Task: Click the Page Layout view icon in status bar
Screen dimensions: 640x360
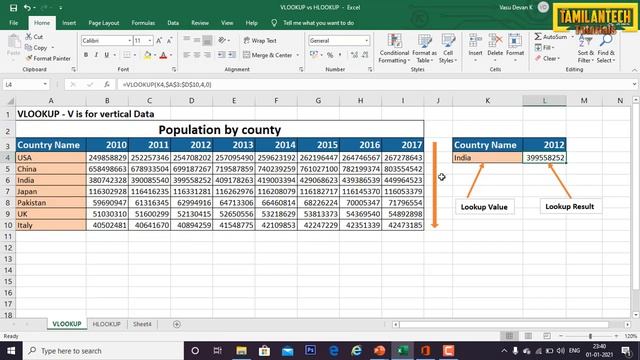Action: pyautogui.click(x=528, y=336)
